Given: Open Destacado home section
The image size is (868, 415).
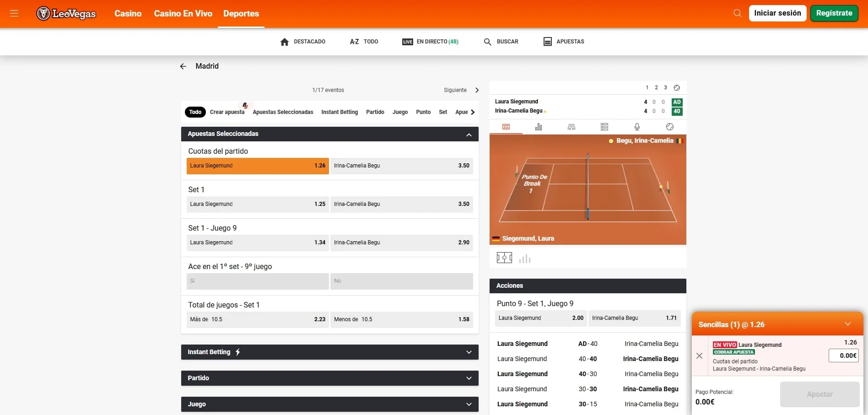Looking at the screenshot, I should [x=302, y=42].
